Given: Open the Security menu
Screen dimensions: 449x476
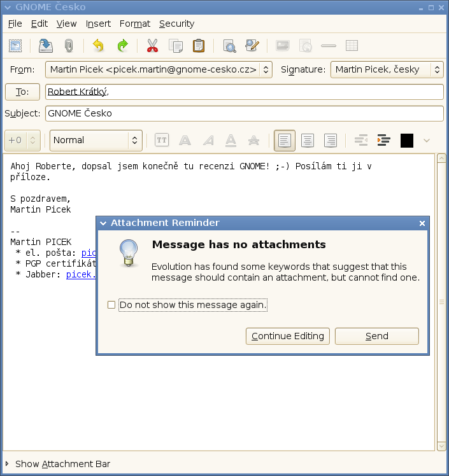Looking at the screenshot, I should (176, 24).
